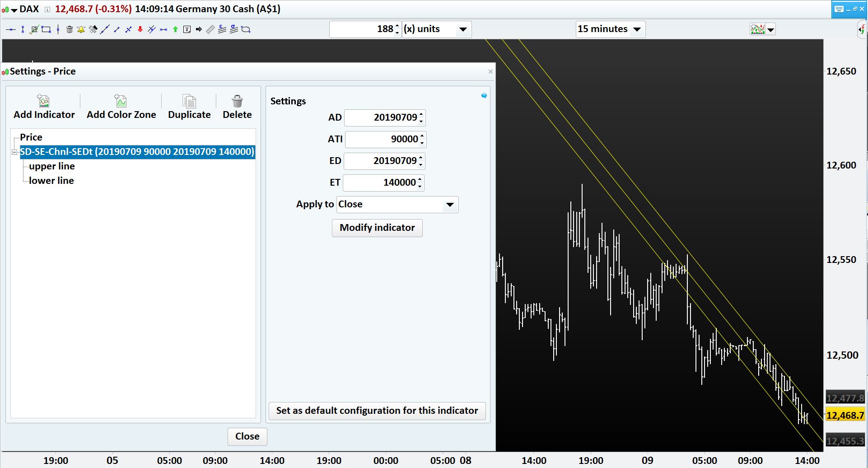Click the ET value field

pos(380,183)
